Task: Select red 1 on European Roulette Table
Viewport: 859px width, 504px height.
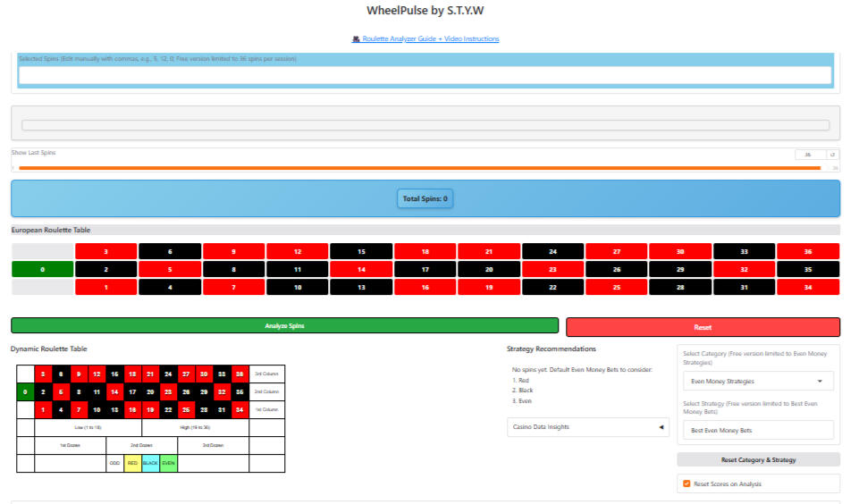Action: point(106,287)
